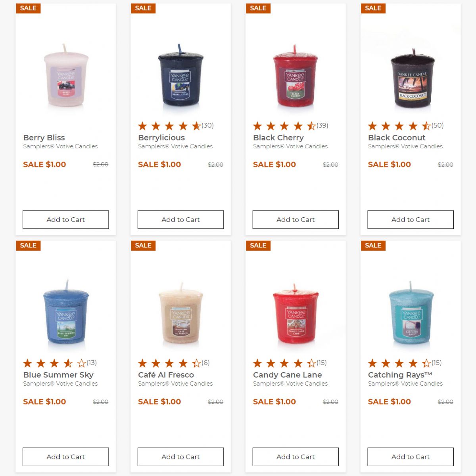Image resolution: width=476 pixels, height=476 pixels.
Task: Open the Blue Summer Sky candle image
Action: coord(66,312)
